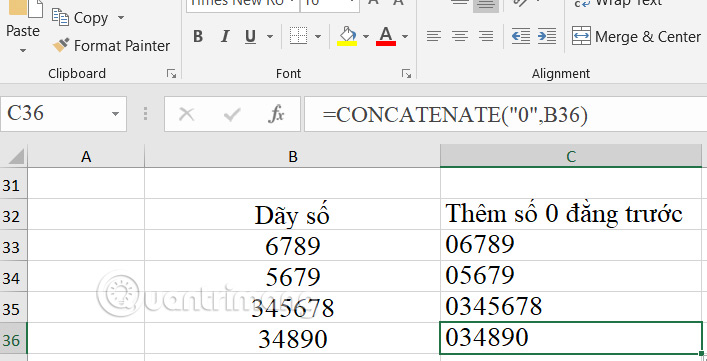Apply cell borders icon

click(298, 36)
